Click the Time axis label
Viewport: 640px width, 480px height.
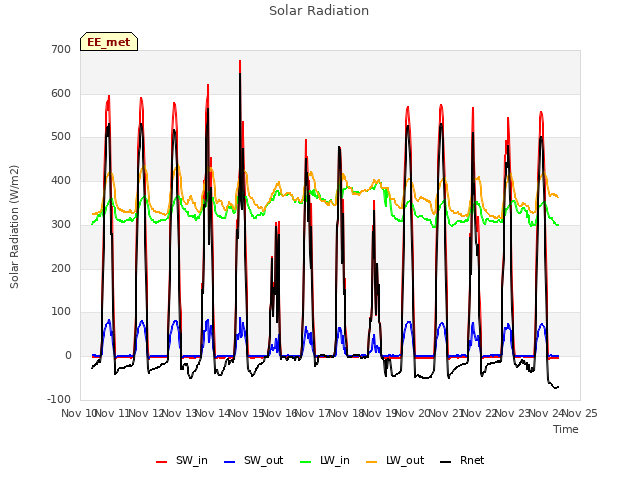point(566,429)
